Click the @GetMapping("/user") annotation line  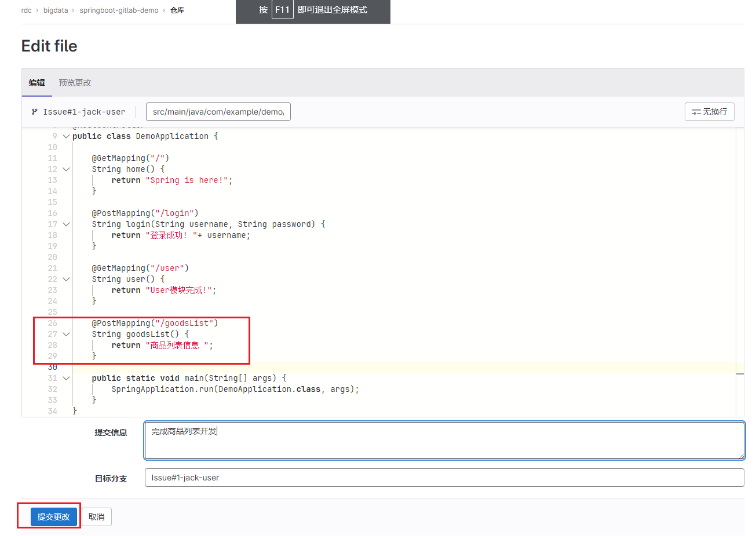140,268
